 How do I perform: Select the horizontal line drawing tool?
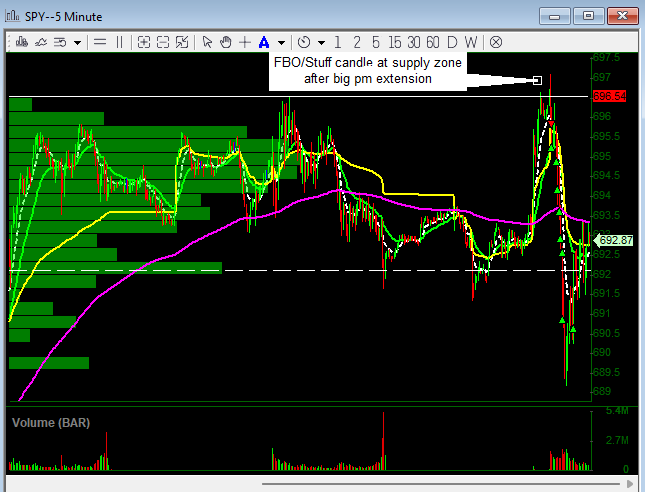(x=100, y=42)
